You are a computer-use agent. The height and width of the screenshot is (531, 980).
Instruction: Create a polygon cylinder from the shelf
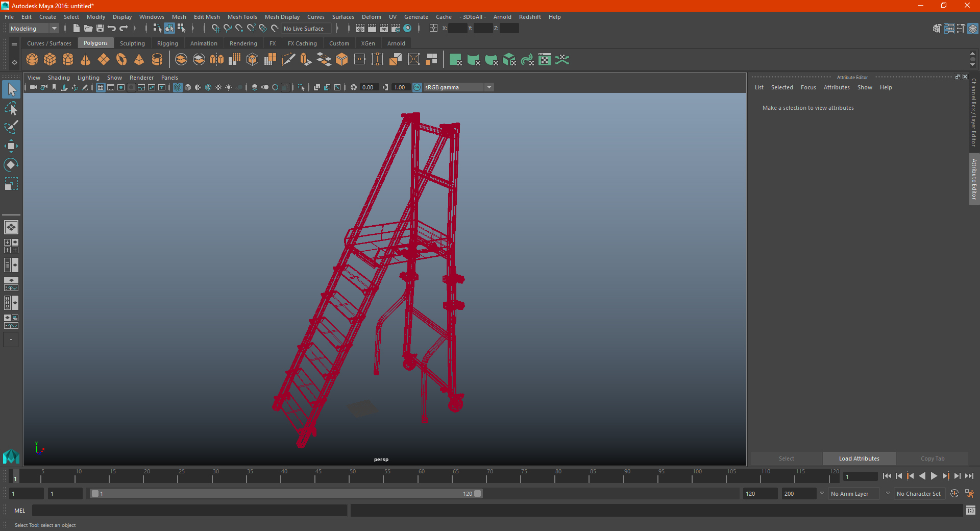68,60
